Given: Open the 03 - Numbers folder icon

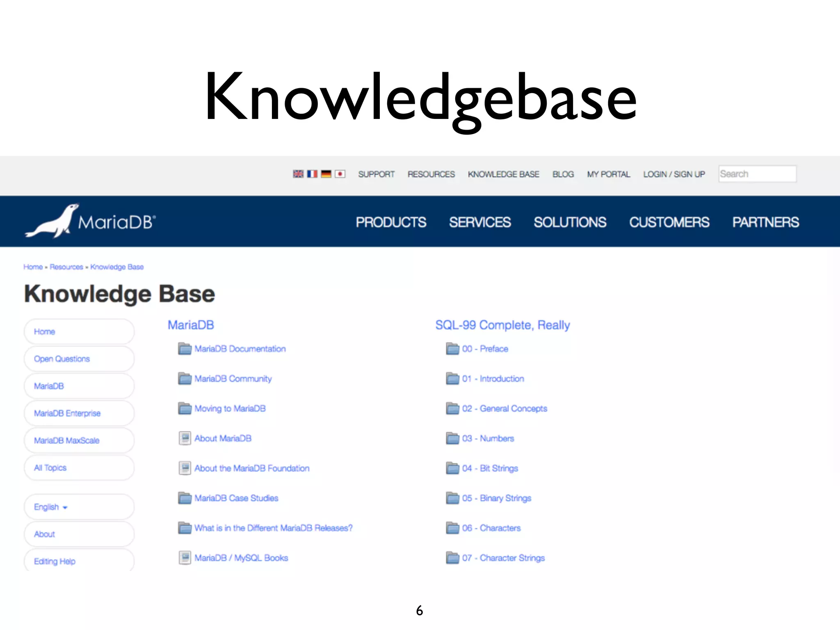Looking at the screenshot, I should [453, 438].
